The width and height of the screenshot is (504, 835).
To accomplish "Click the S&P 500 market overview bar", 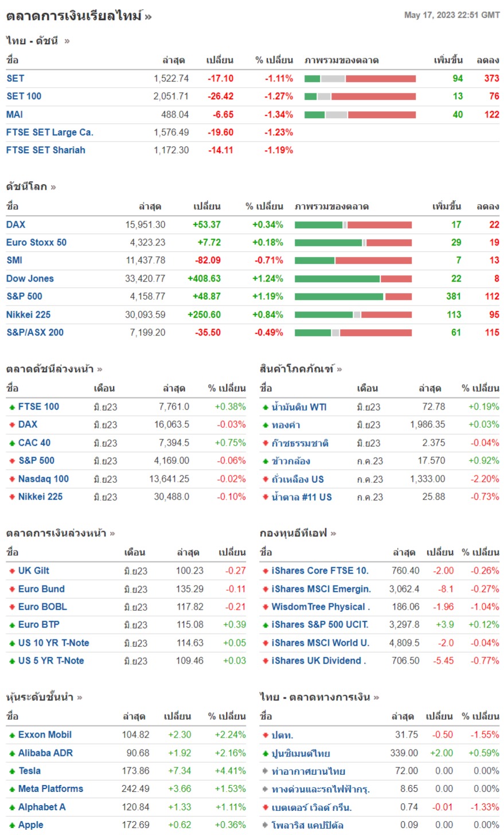I will pos(353,296).
